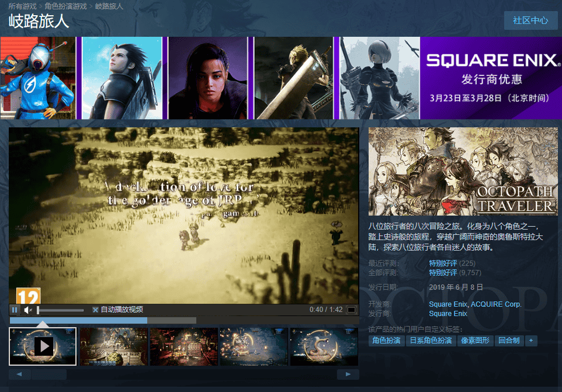Click the 发行日期 label
This screenshot has height=392, width=562.
click(383, 287)
